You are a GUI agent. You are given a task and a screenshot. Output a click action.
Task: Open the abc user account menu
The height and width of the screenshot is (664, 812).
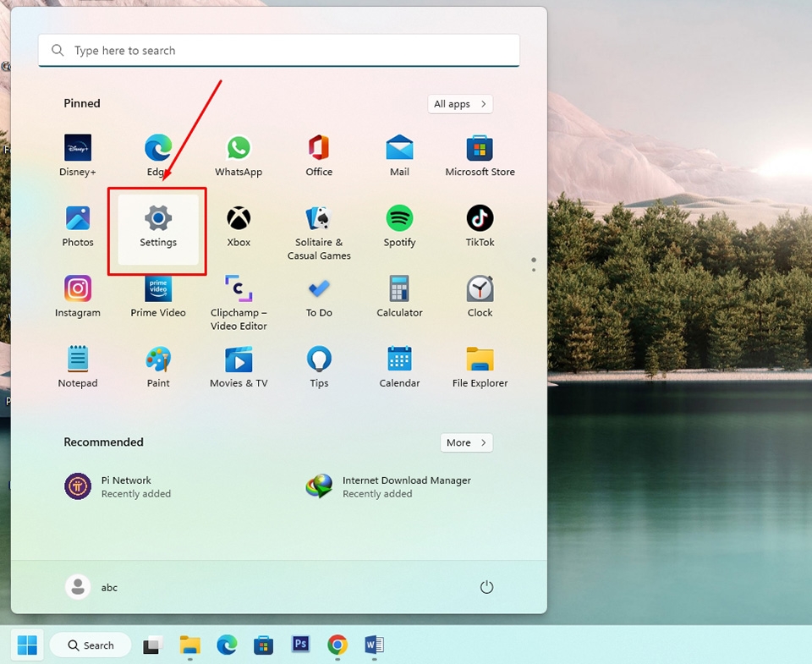(x=91, y=587)
